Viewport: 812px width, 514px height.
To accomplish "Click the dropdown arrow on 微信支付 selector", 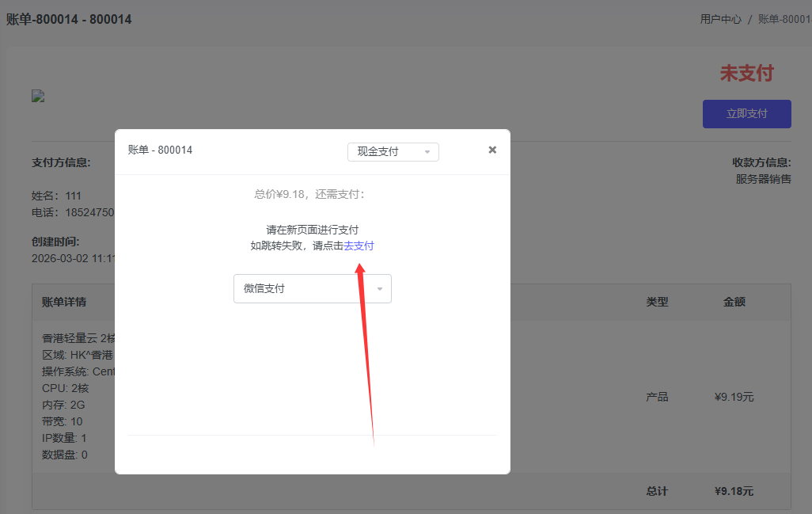I will 381,288.
